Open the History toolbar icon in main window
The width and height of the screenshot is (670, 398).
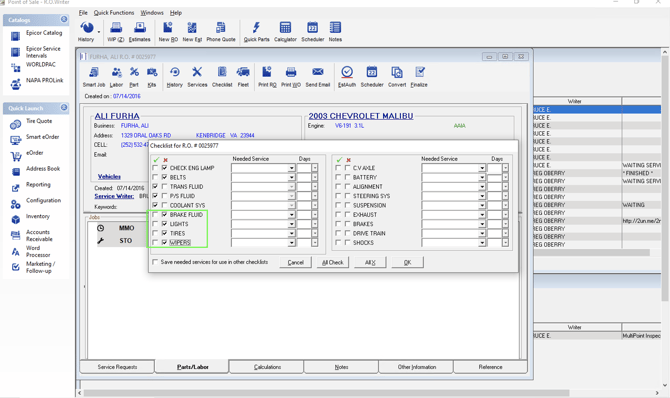87,32
